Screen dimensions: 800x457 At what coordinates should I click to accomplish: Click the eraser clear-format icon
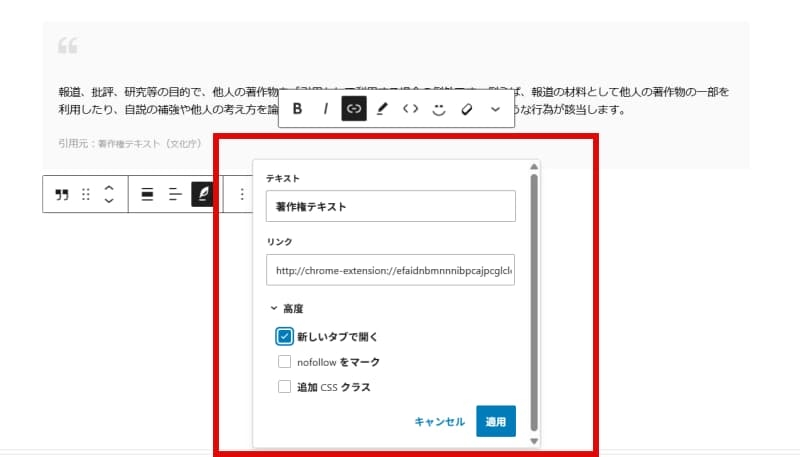click(x=467, y=109)
